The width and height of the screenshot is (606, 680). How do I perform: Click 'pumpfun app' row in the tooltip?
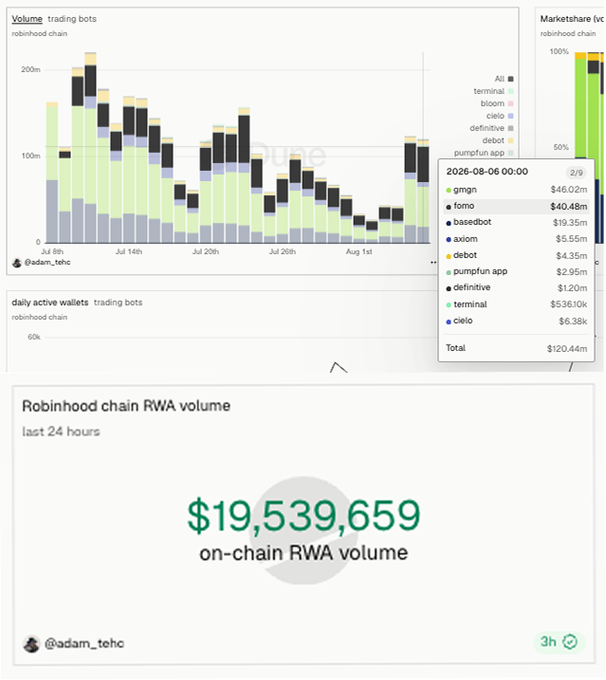[516, 272]
